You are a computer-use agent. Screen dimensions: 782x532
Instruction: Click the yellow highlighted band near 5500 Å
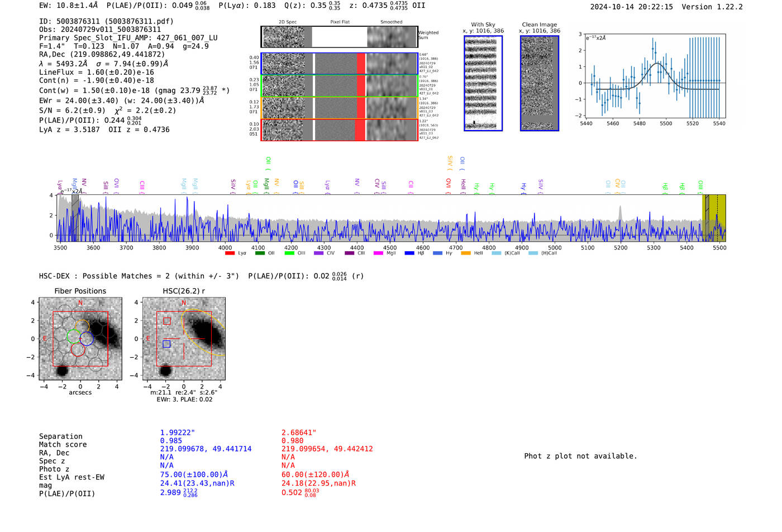click(714, 218)
